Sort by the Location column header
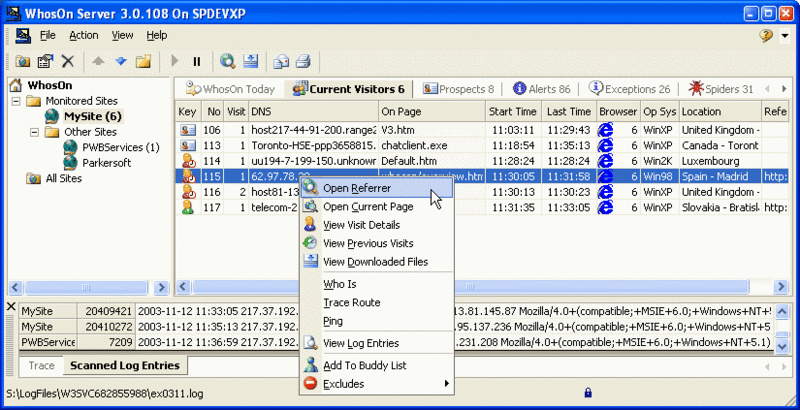 720,112
